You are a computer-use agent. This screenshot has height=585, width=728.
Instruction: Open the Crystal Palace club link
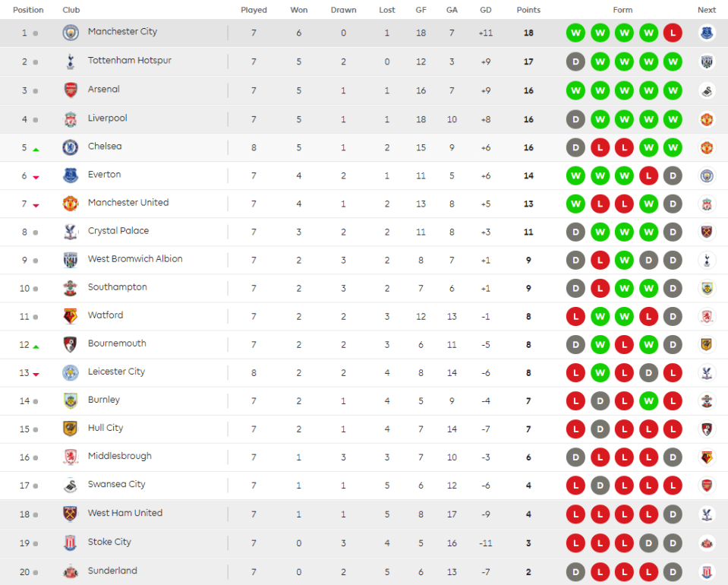pyautogui.click(x=118, y=230)
